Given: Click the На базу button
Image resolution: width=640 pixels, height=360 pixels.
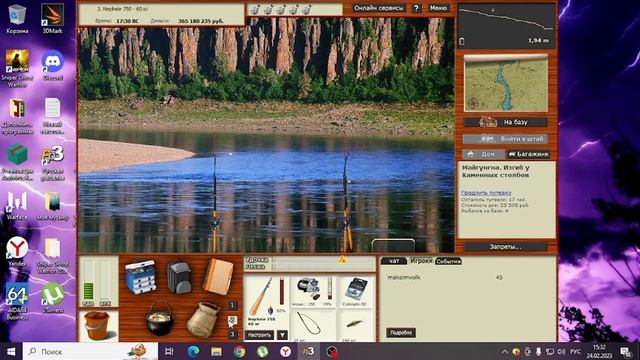Looking at the screenshot, I should pos(506,122).
